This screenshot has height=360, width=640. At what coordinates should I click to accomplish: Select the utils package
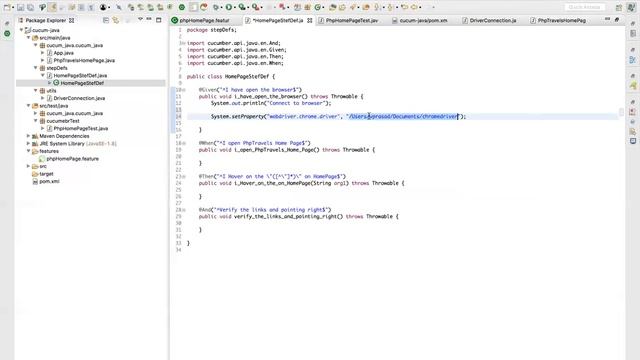(x=51, y=91)
